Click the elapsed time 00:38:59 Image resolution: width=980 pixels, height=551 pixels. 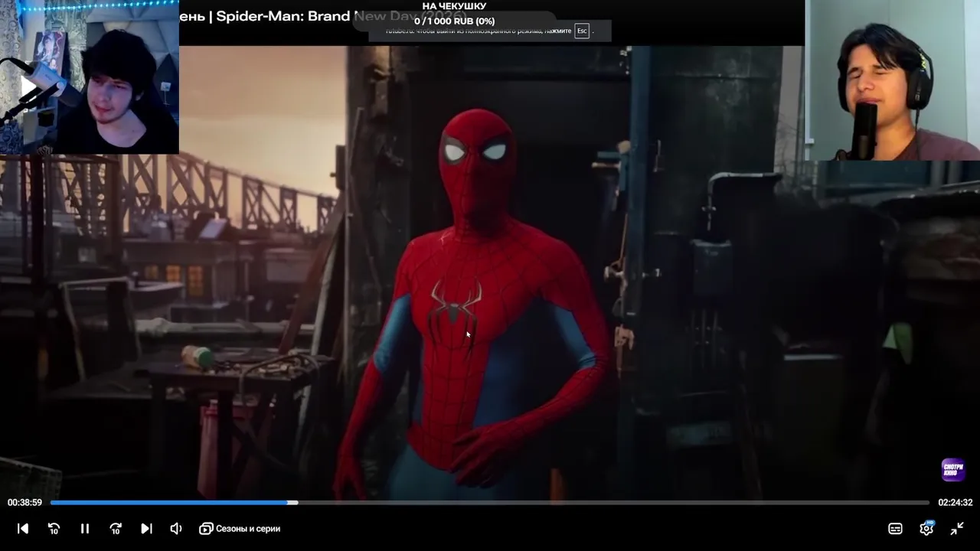(24, 503)
